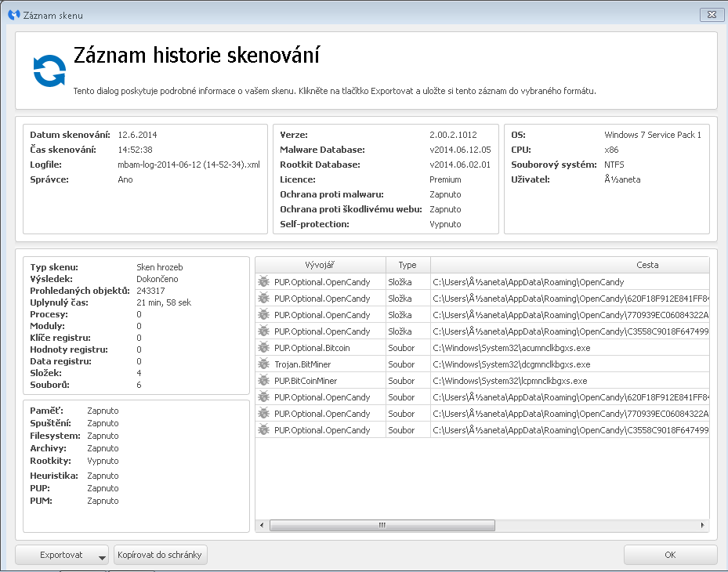Click bug icon of PUP.BitCoinMiner row

(x=264, y=380)
